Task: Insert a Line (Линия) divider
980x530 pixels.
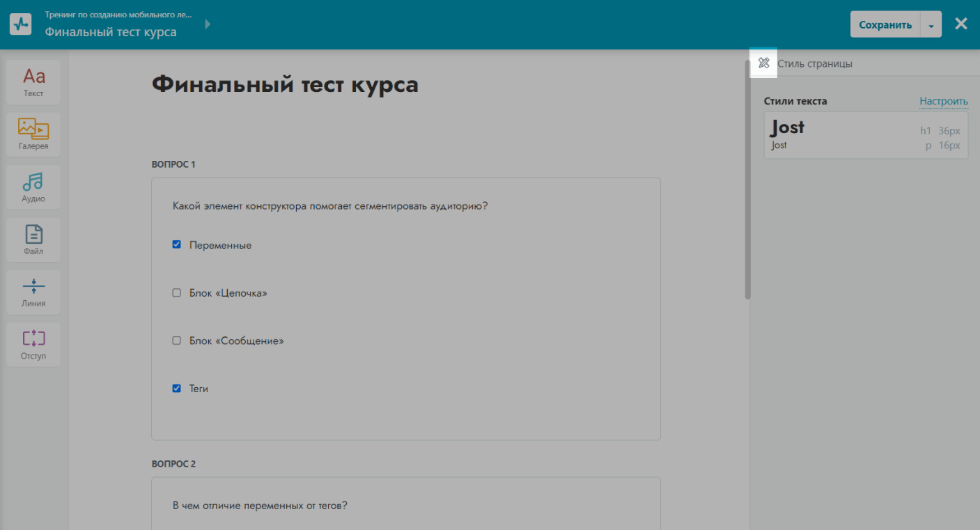Action: [33, 292]
